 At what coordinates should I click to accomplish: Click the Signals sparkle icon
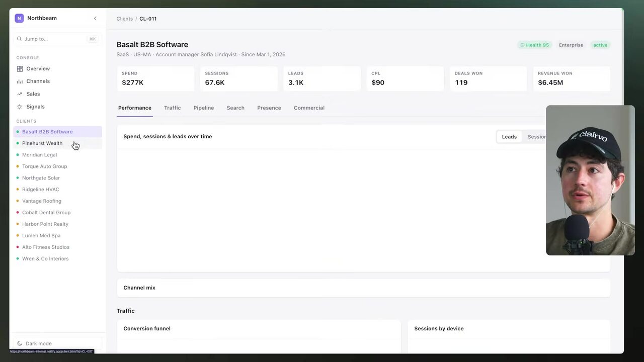20,107
